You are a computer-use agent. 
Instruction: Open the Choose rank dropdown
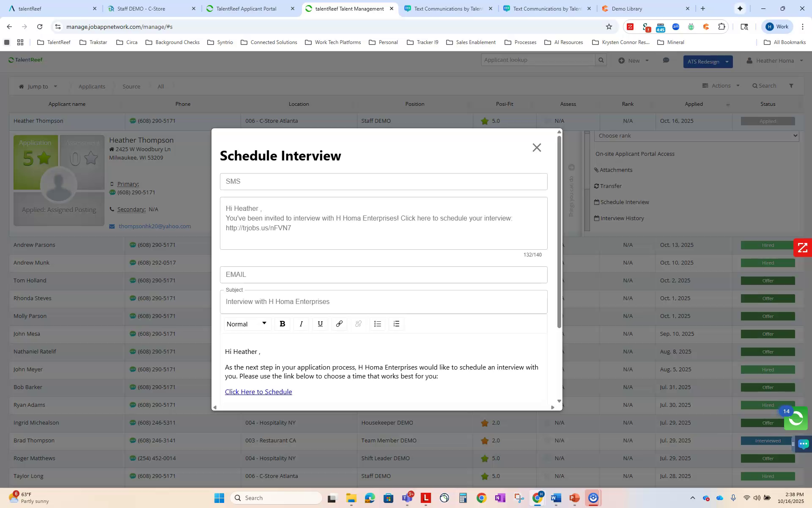pyautogui.click(x=696, y=136)
